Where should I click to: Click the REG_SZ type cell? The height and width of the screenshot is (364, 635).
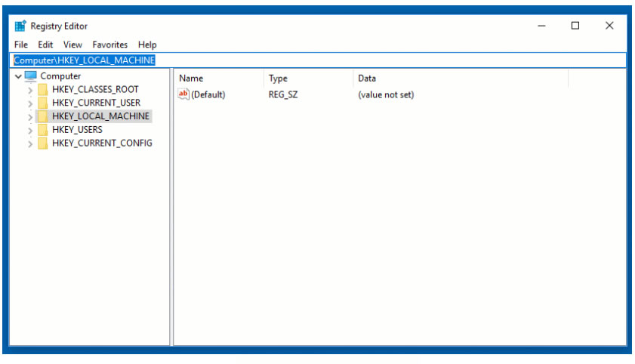[x=283, y=94]
